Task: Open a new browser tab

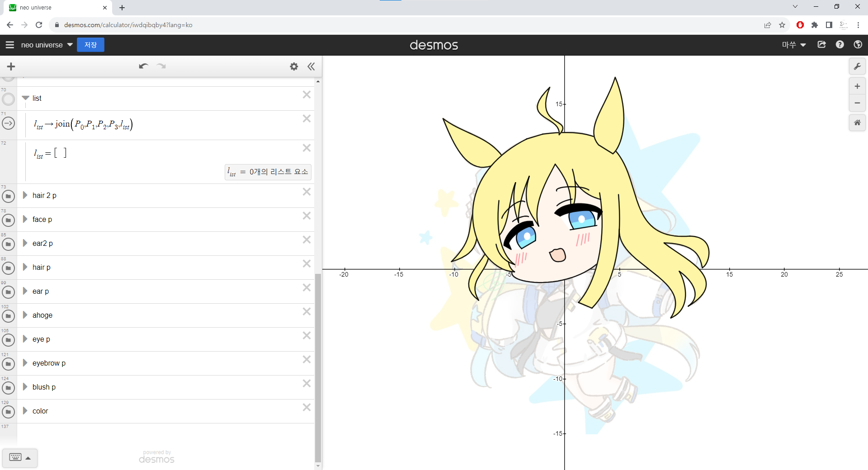Action: tap(122, 8)
